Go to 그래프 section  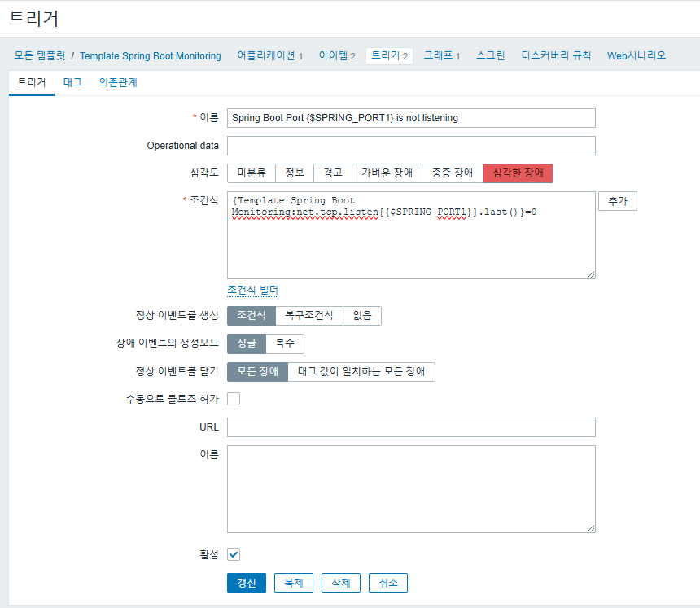tap(441, 56)
